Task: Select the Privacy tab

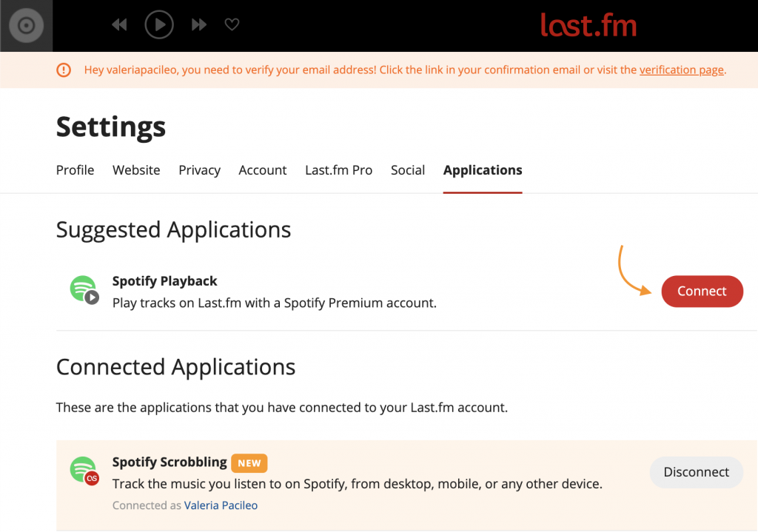Action: coord(199,170)
